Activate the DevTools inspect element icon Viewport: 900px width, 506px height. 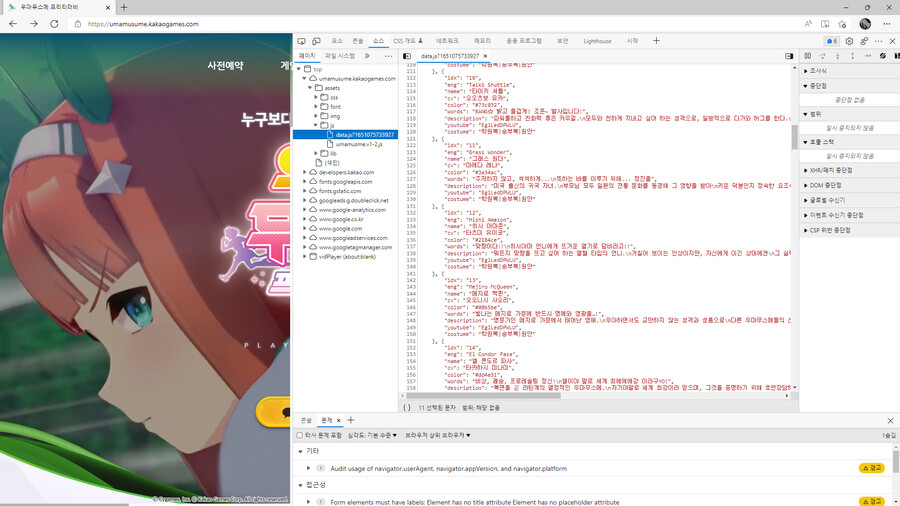pyautogui.click(x=301, y=41)
